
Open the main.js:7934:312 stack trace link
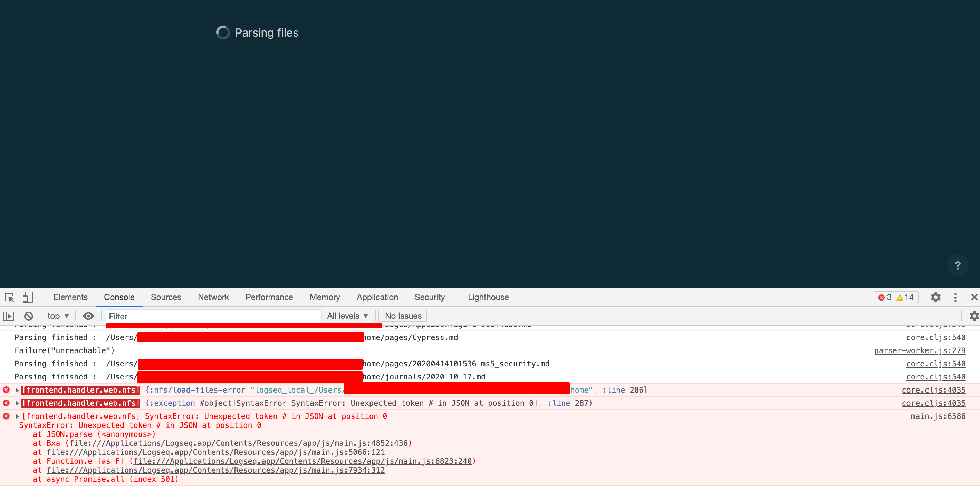pos(216,470)
